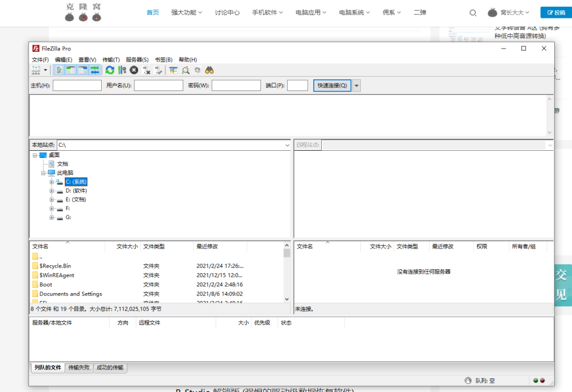Toggle the transfer queue display
The height and width of the screenshot is (392, 572).
(95, 70)
